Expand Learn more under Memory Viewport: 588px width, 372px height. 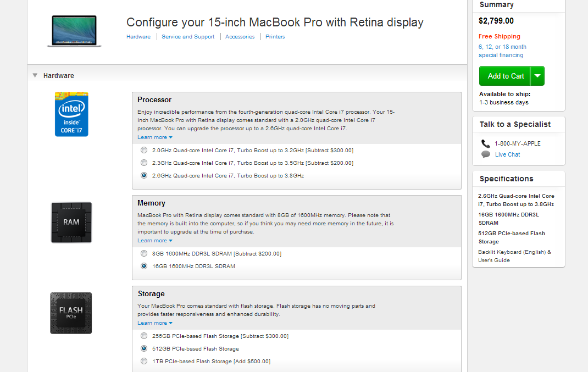pos(155,240)
